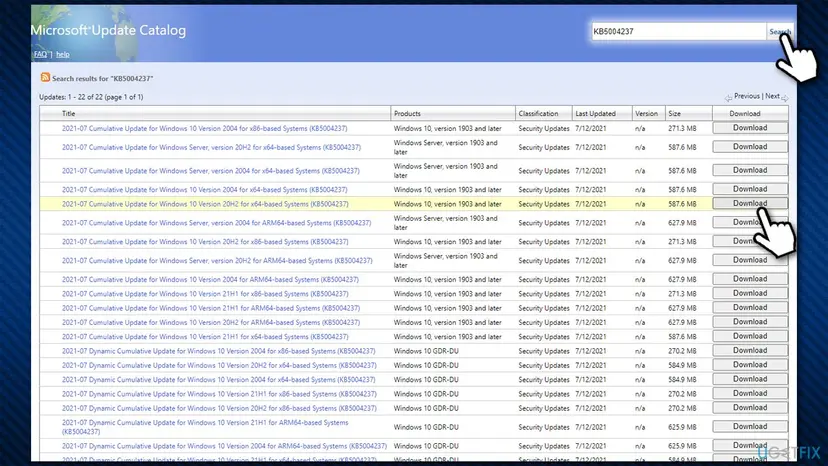This screenshot has width=828, height=466.
Task: Download Windows Server 20H2 x64 update
Action: [x=750, y=147]
